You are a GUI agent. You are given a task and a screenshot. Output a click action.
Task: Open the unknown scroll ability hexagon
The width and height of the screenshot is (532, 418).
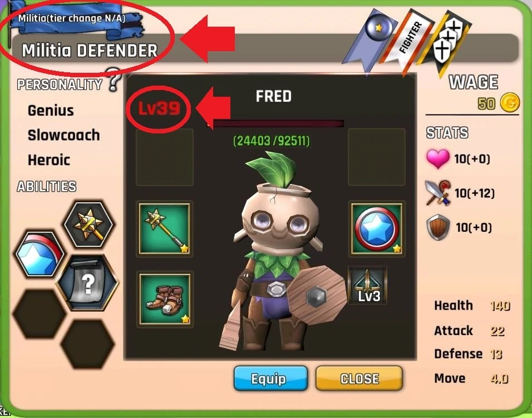point(87,282)
